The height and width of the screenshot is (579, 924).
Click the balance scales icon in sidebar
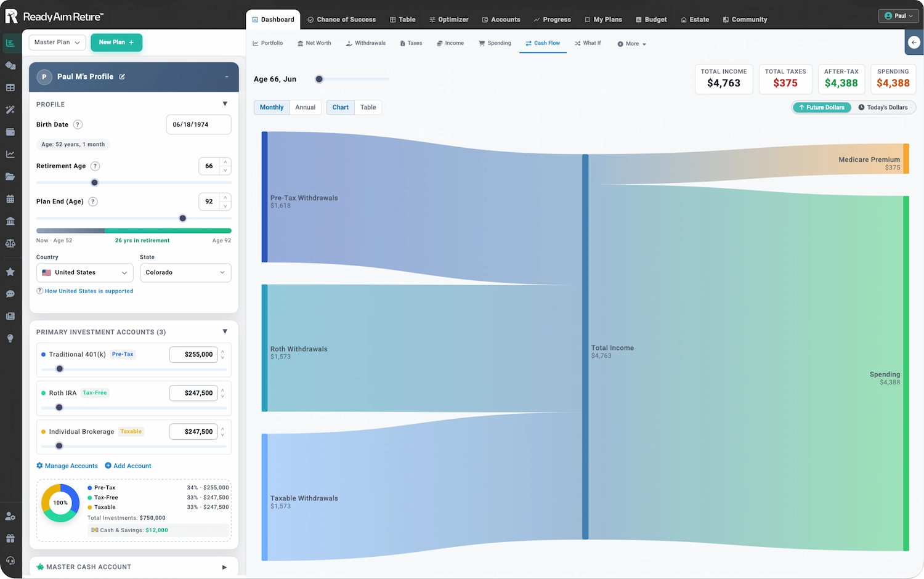pos(10,243)
